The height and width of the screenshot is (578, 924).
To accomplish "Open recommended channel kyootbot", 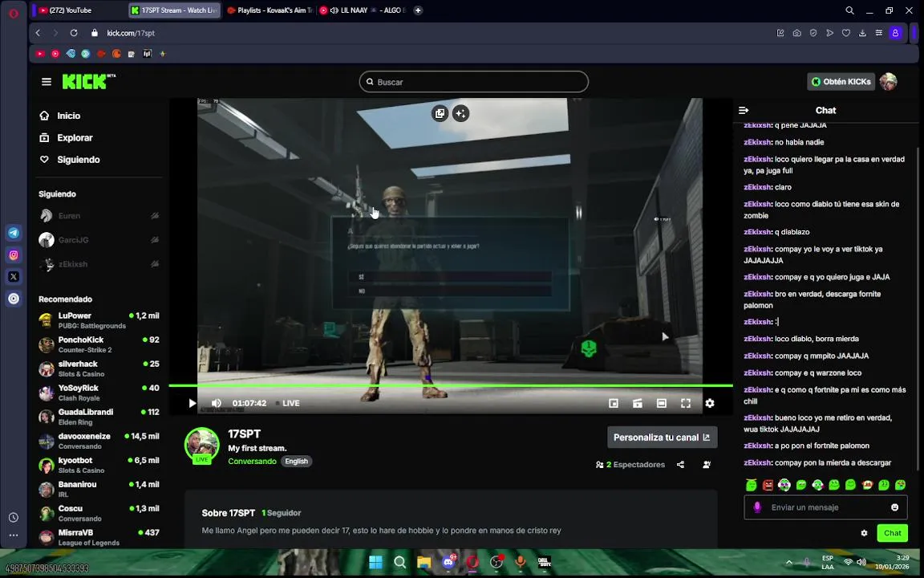I will click(99, 465).
